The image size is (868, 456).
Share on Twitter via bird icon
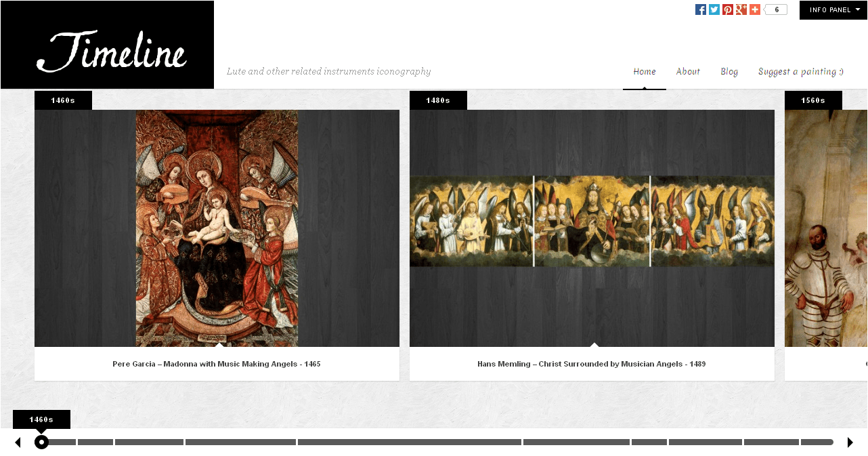point(714,9)
